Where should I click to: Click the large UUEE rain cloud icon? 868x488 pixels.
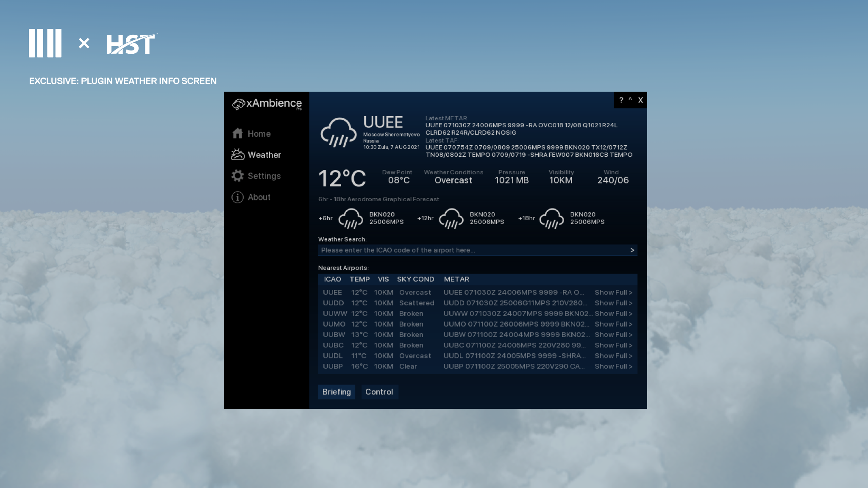tap(338, 132)
